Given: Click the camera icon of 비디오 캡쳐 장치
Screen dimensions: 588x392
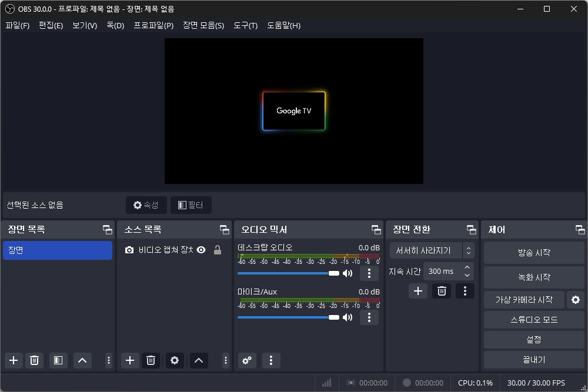Looking at the screenshot, I should pos(129,250).
